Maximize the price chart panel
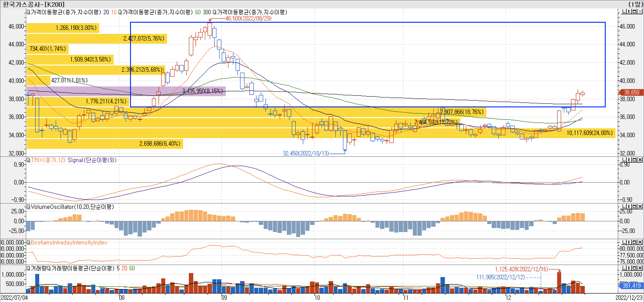The height and width of the screenshot is (302, 644). (x=634, y=12)
